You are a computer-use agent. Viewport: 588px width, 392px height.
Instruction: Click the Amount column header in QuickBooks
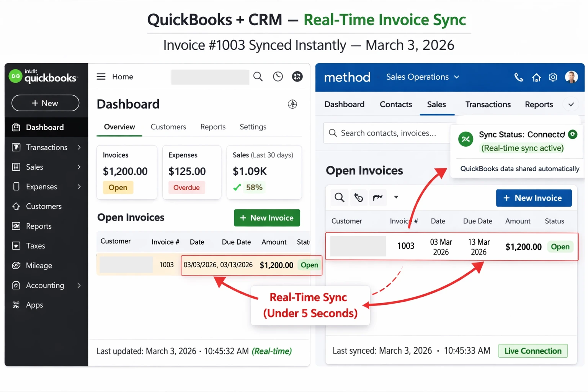[274, 242]
